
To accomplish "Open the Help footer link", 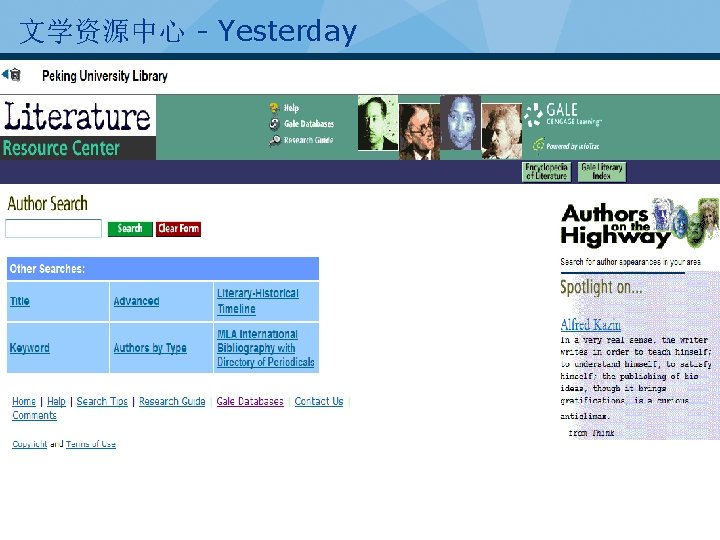I will tap(56, 401).
